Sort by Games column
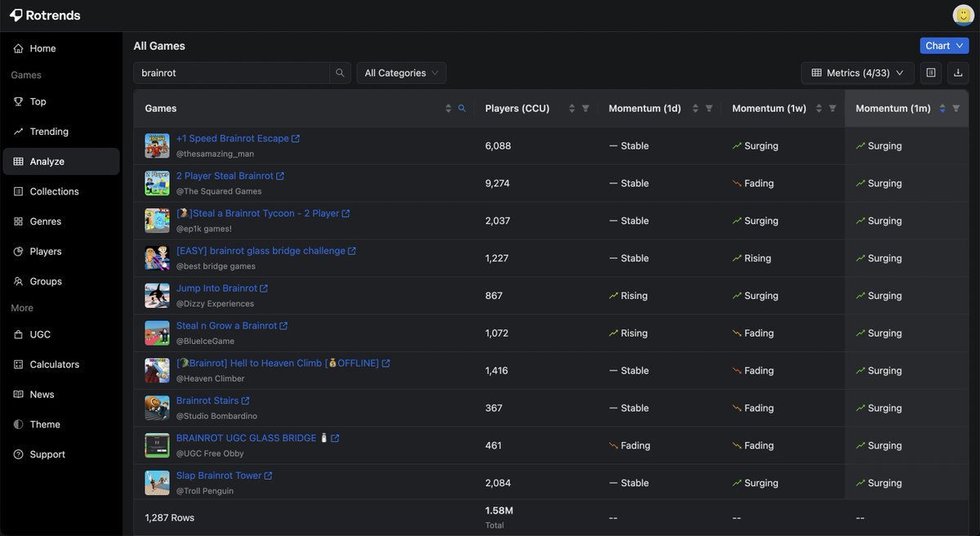Image resolution: width=980 pixels, height=536 pixels. pyautogui.click(x=448, y=109)
